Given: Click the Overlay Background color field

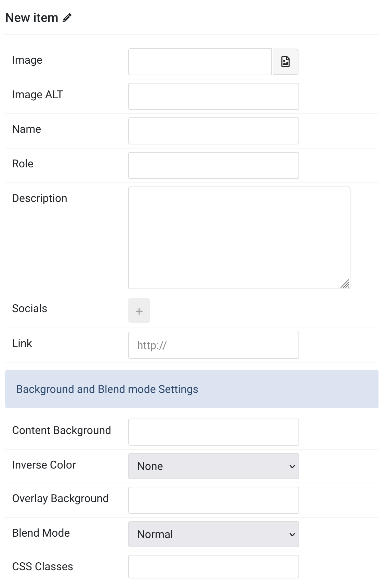Looking at the screenshot, I should pyautogui.click(x=214, y=500).
